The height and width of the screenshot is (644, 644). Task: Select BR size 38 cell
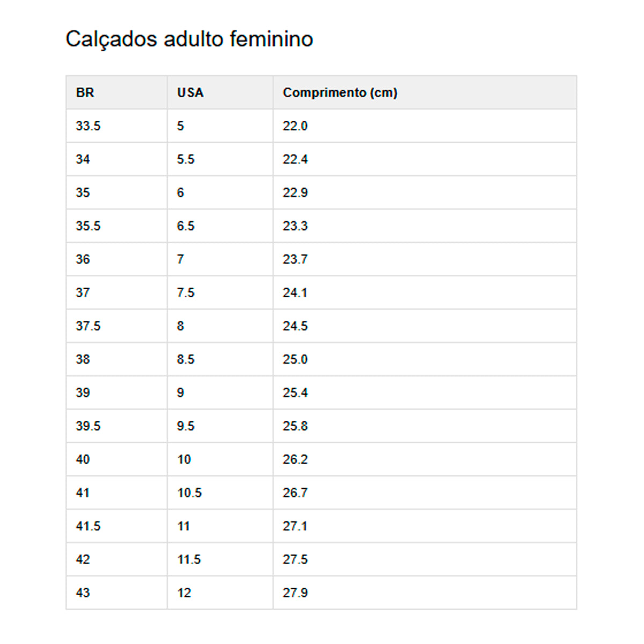[83, 359]
